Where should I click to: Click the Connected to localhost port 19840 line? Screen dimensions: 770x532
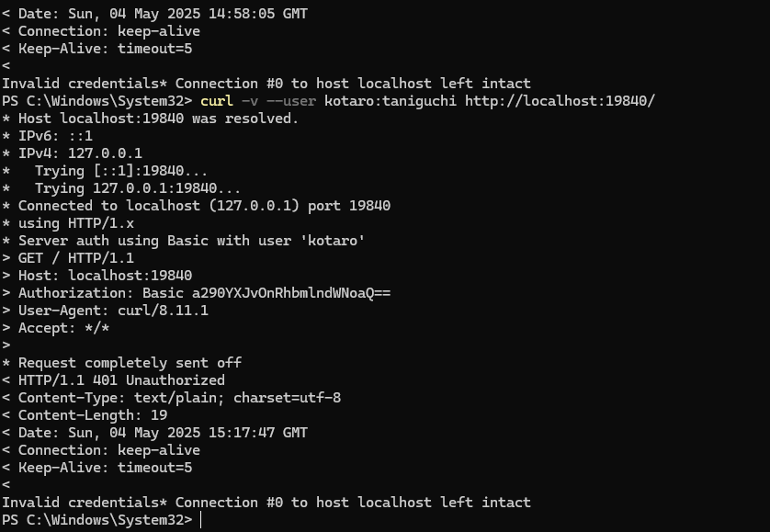click(x=197, y=205)
